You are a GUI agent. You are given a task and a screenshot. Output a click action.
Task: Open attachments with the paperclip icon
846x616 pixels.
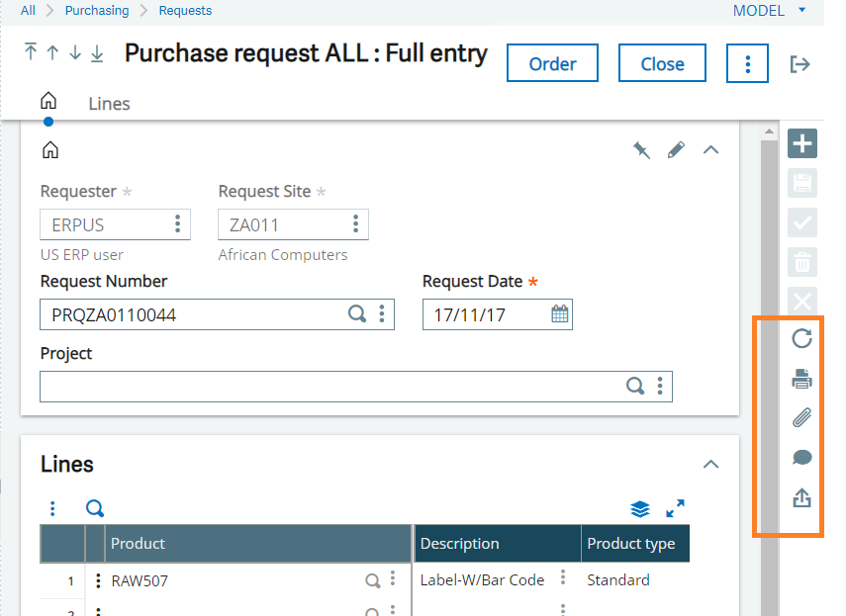coord(801,418)
